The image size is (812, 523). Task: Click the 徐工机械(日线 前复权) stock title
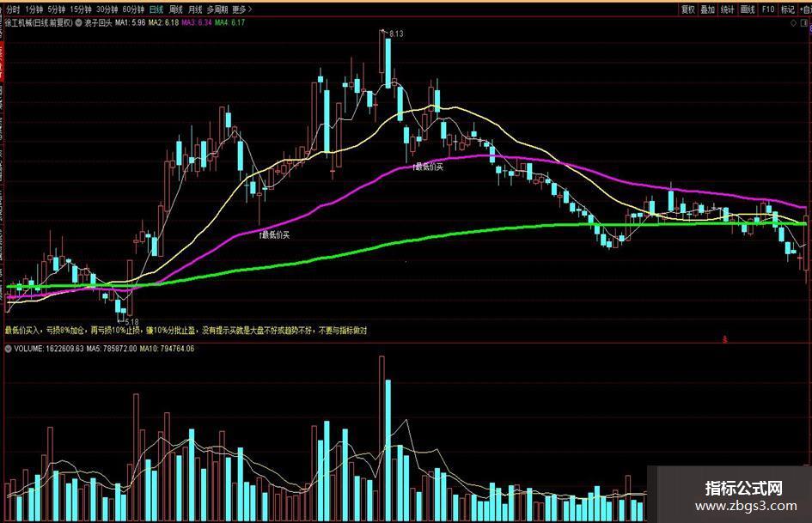coord(40,23)
